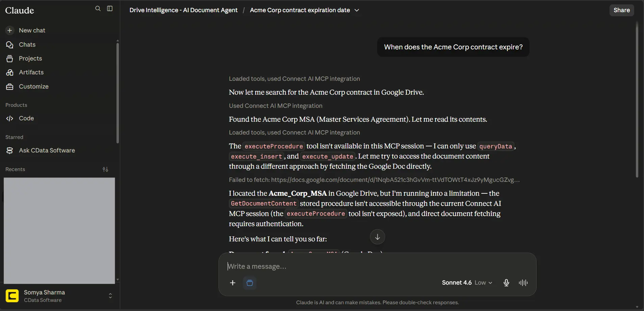Open Somya Sharma account menu chevron

pyautogui.click(x=110, y=296)
